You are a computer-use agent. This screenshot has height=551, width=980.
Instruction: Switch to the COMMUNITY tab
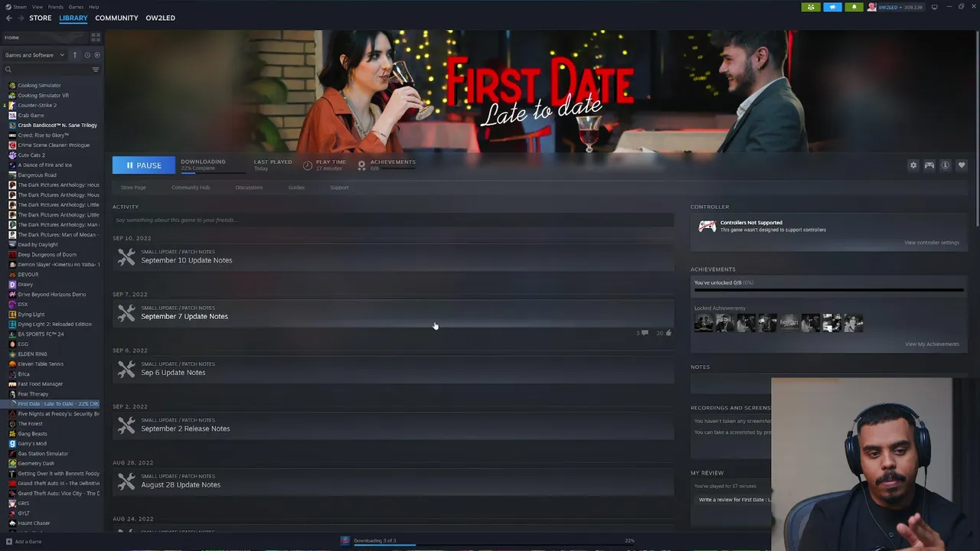(x=116, y=18)
